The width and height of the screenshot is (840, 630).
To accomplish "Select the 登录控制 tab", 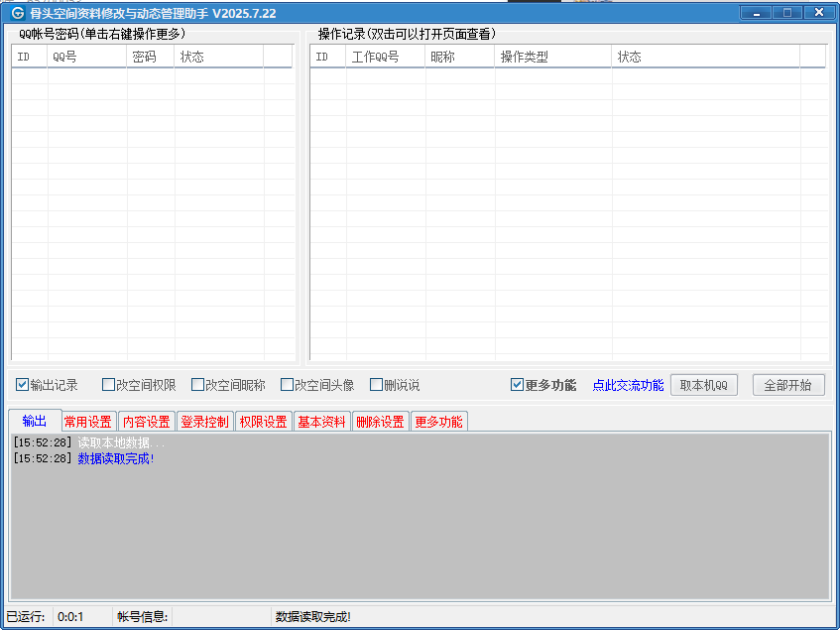I will coord(204,422).
